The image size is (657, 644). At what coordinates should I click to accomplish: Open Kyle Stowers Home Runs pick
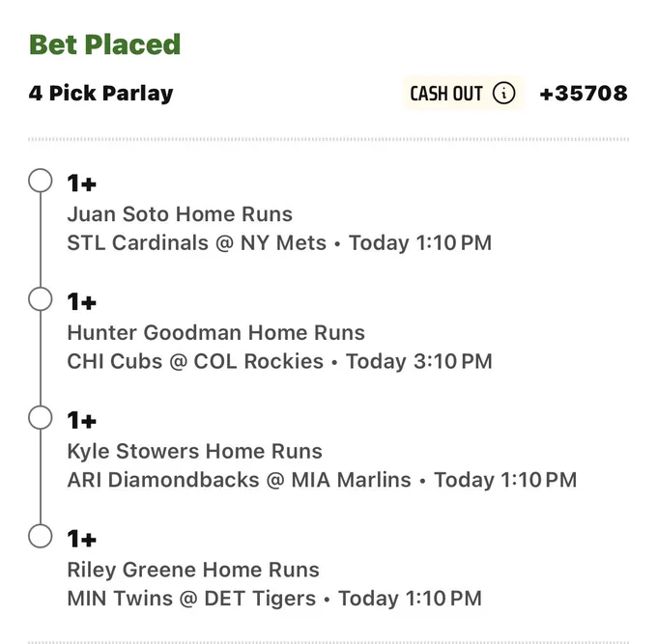point(195,452)
